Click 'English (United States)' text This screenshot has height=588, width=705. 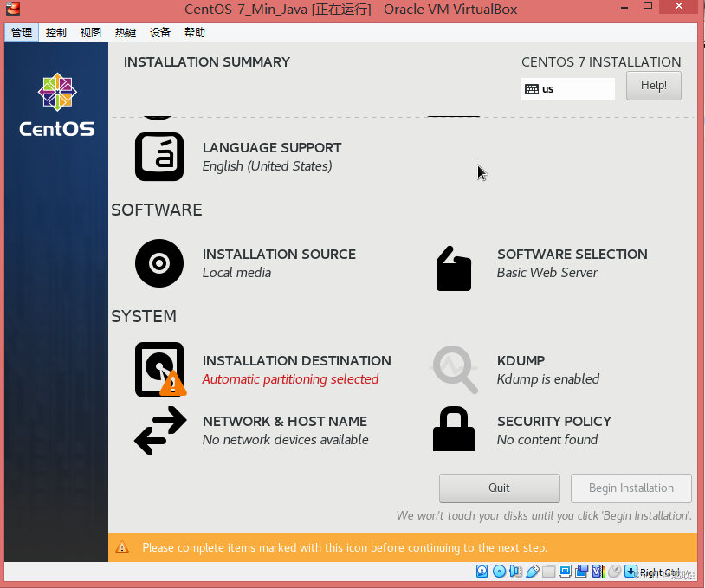coord(267,166)
